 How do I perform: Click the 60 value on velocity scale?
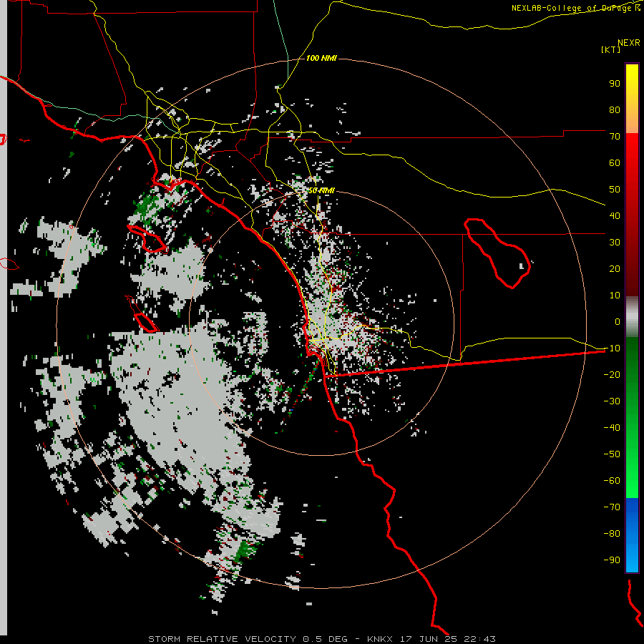point(615,162)
